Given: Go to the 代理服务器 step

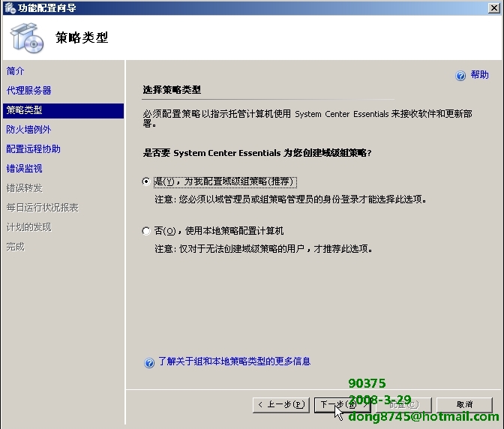Looking at the screenshot, I should click(29, 90).
